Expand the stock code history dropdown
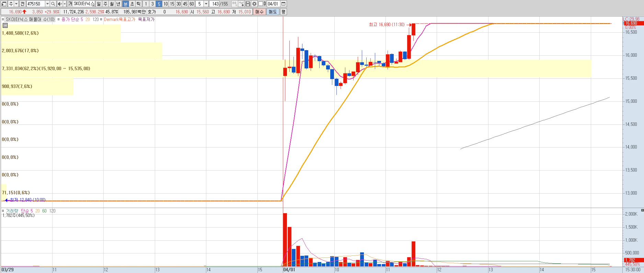 point(47,4)
